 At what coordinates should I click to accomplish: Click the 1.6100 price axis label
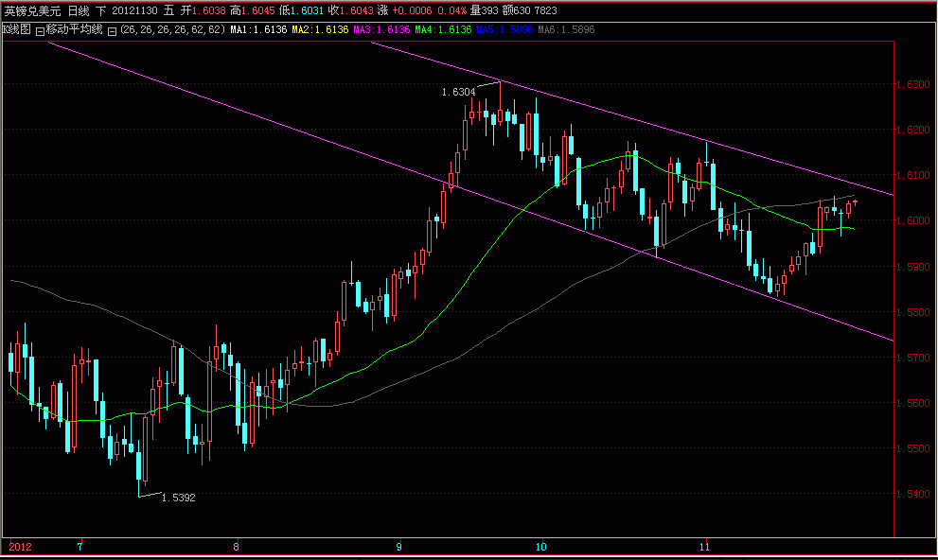click(912, 175)
